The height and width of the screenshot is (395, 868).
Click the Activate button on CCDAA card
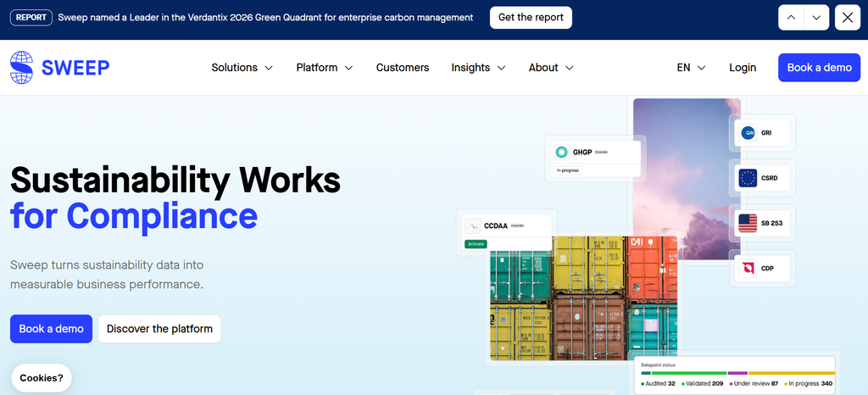coord(475,244)
